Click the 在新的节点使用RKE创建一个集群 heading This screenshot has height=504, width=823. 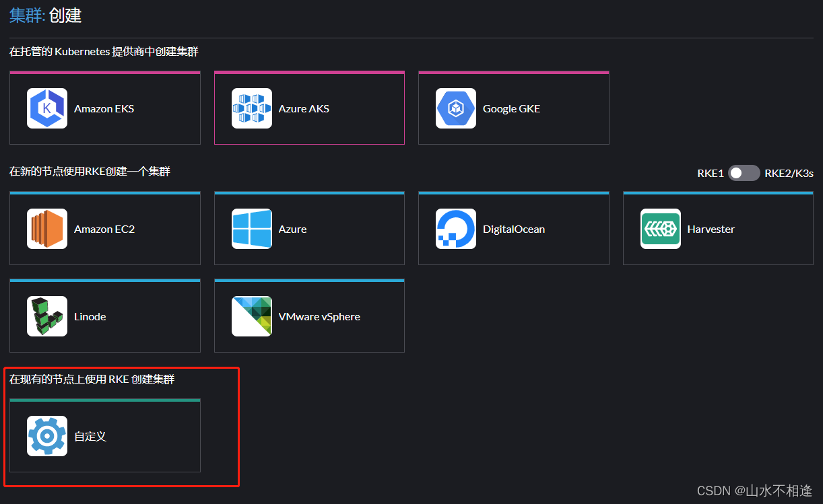(x=90, y=172)
